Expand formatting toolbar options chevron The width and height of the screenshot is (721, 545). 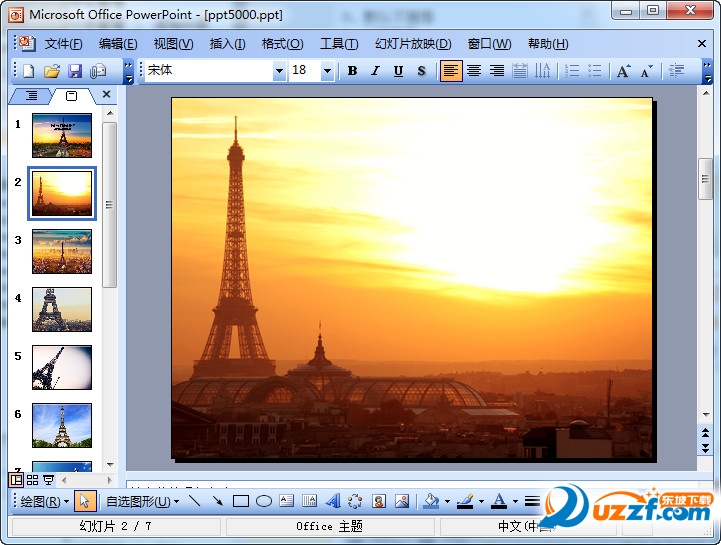point(708,72)
